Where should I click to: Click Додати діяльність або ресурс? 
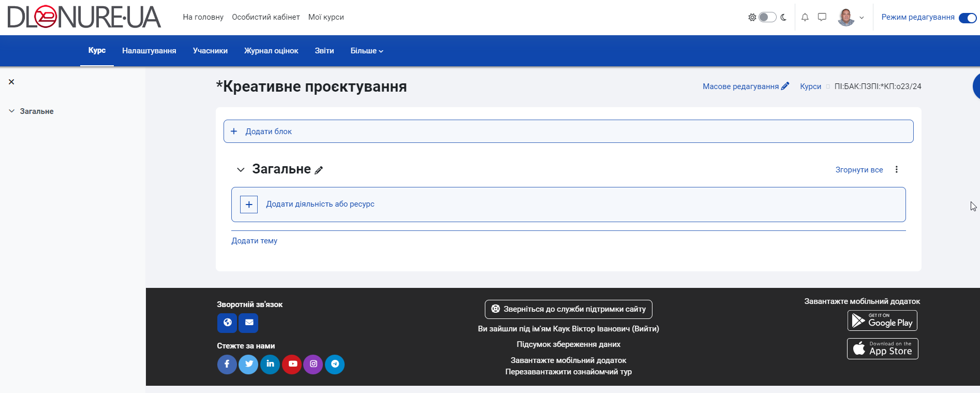[568, 205]
